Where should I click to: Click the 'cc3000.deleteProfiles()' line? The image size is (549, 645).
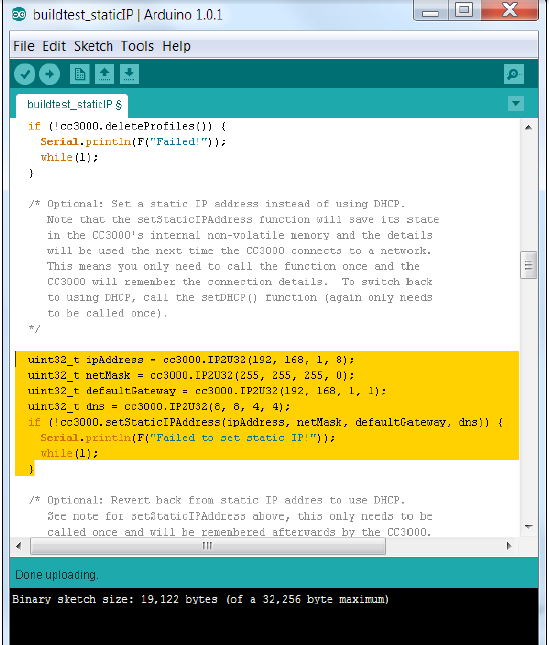pyautogui.click(x=127, y=126)
